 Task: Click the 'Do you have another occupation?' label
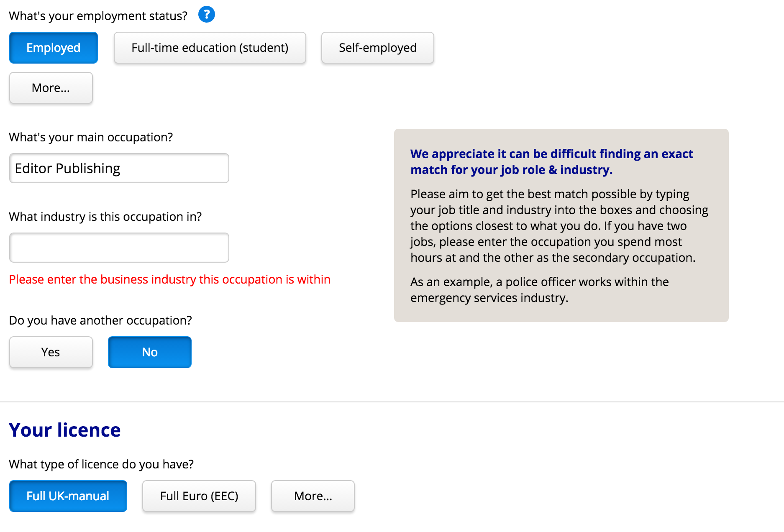pyautogui.click(x=100, y=320)
